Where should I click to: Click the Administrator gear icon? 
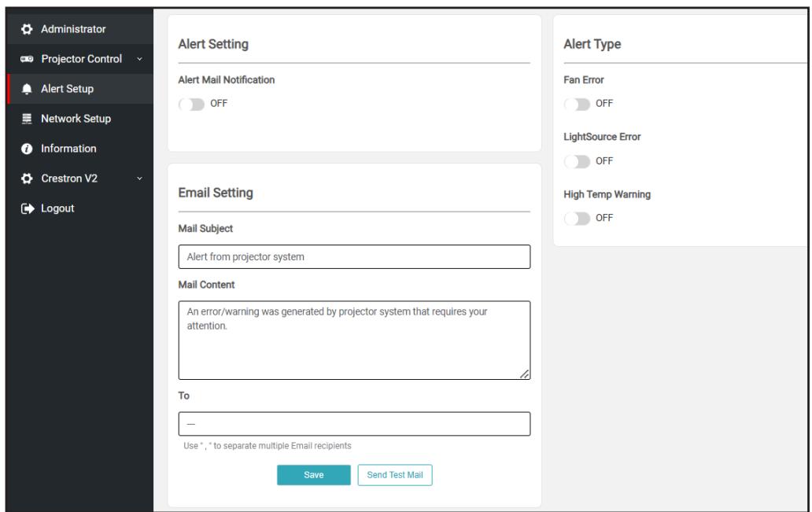tap(27, 30)
